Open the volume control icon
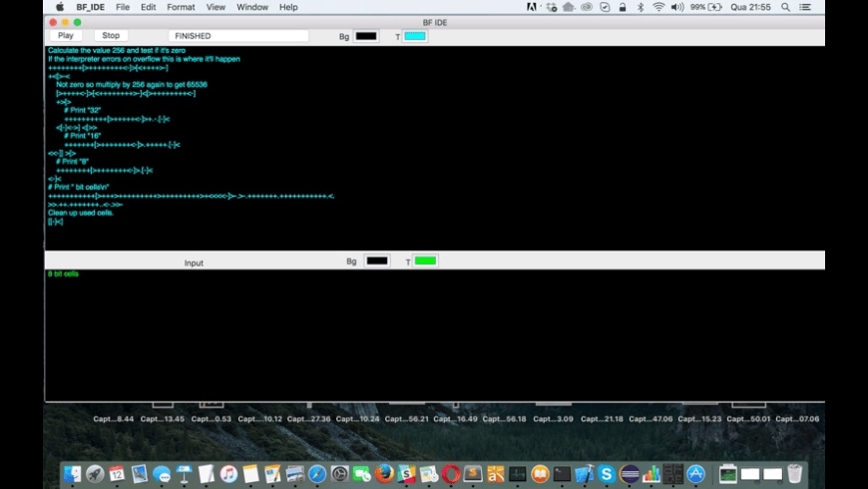 (677, 7)
